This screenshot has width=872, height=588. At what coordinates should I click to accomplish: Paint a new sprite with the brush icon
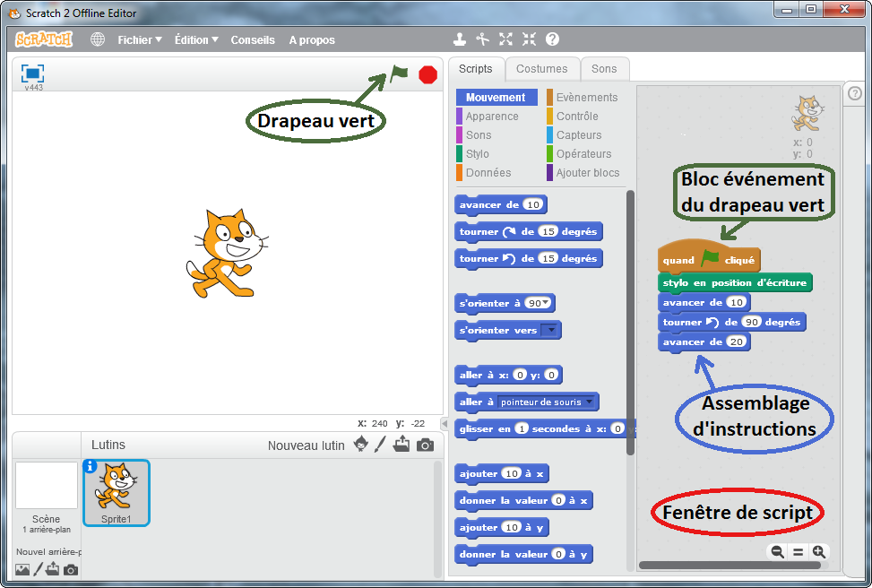380,445
